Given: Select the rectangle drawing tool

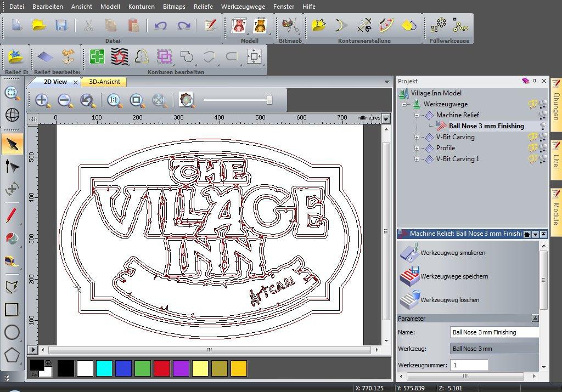Looking at the screenshot, I should point(12,310).
